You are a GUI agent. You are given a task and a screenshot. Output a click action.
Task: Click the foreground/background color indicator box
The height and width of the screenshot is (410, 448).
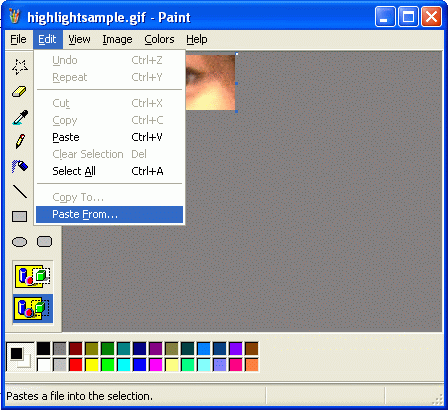tap(20, 357)
